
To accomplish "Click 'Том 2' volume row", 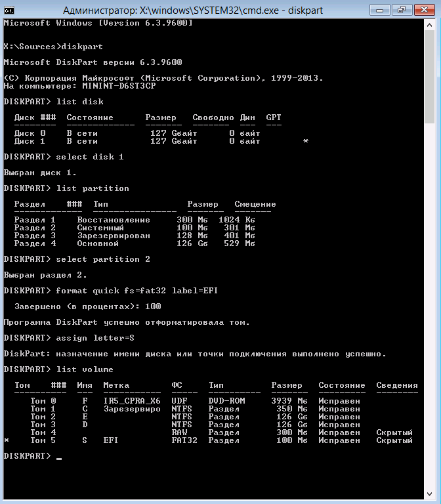I will [195, 417].
